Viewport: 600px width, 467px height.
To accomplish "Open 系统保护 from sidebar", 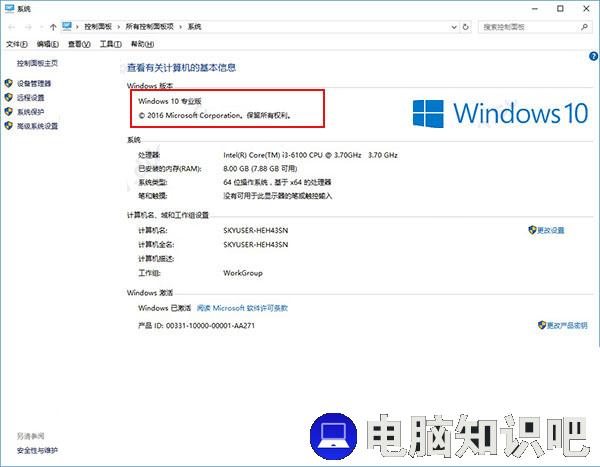I will [x=30, y=112].
